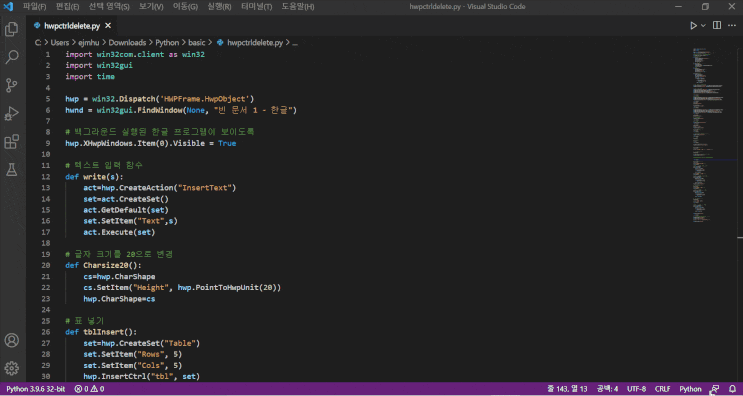The width and height of the screenshot is (743, 396).
Task: Open the Source Control view
Action: pos(11,85)
